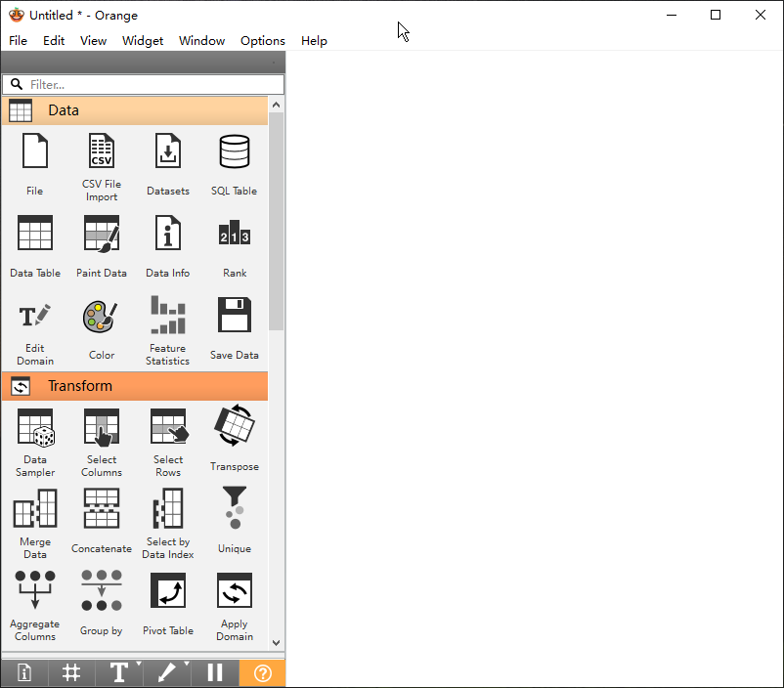The image size is (784, 688).
Task: Open text annotation font size dropdown arrow
Action: tap(139, 664)
